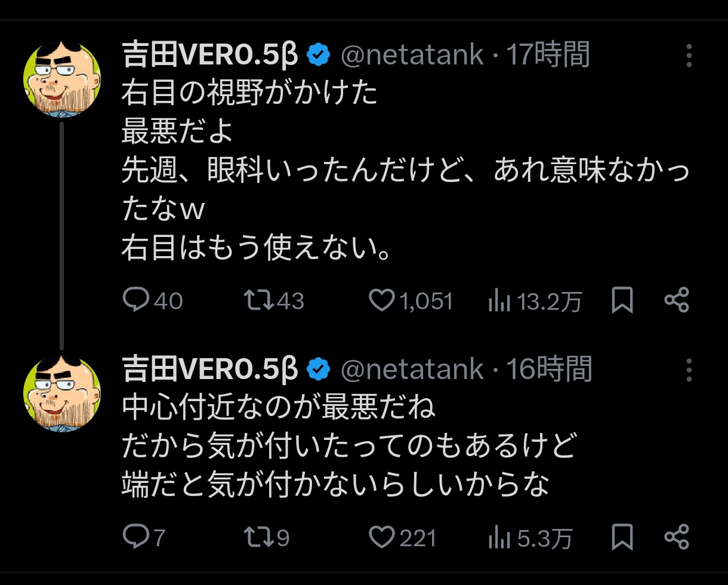Reply to the first tweet with 40 replies
The height and width of the screenshot is (585, 728).
coord(136,300)
